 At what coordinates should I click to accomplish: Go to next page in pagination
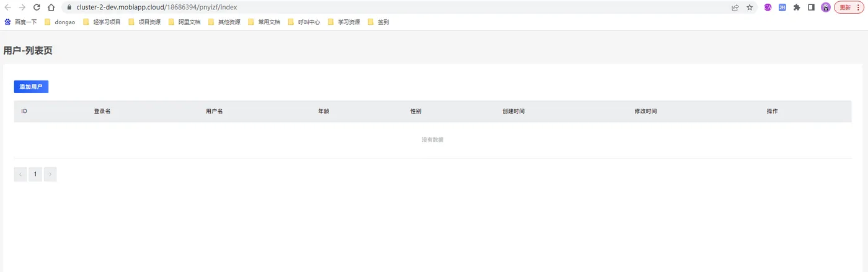click(x=50, y=175)
